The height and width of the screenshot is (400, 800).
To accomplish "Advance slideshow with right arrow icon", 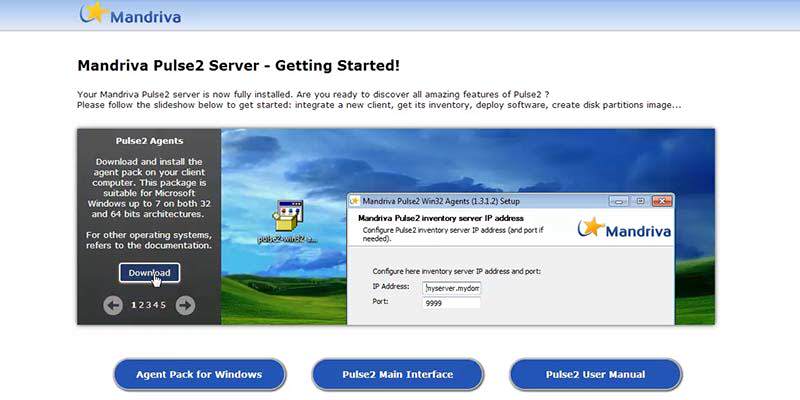I will coord(185,305).
